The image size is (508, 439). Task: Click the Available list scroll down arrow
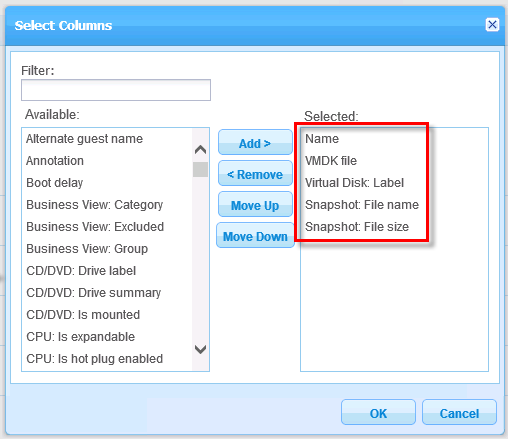200,349
